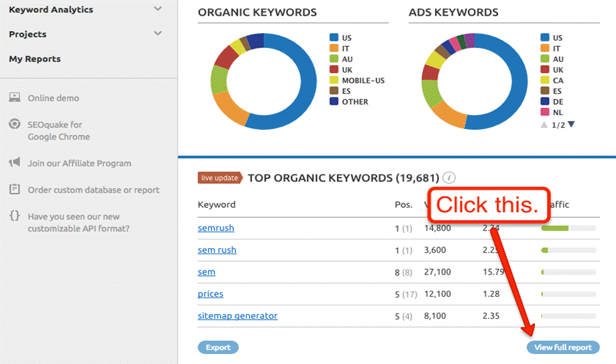Click the Online demo monitor icon
Viewport: 616px width, 364px height.
tap(14, 98)
